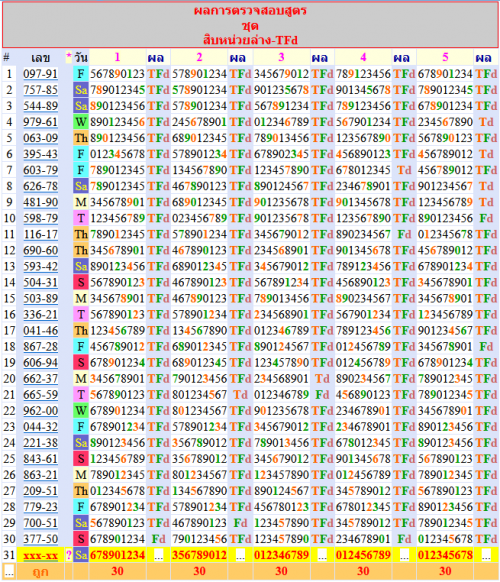The height and width of the screenshot is (582, 500).
Task: Click column header 5
Action: [445, 57]
